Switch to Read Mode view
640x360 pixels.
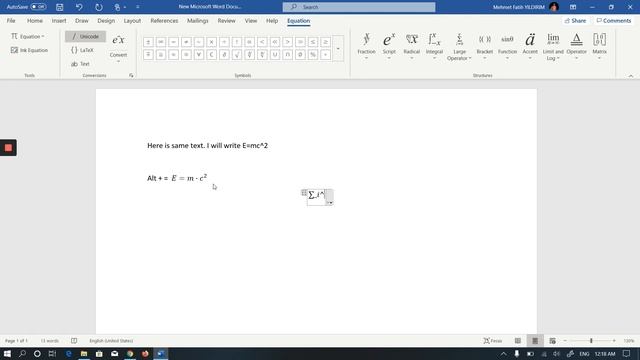click(518, 341)
